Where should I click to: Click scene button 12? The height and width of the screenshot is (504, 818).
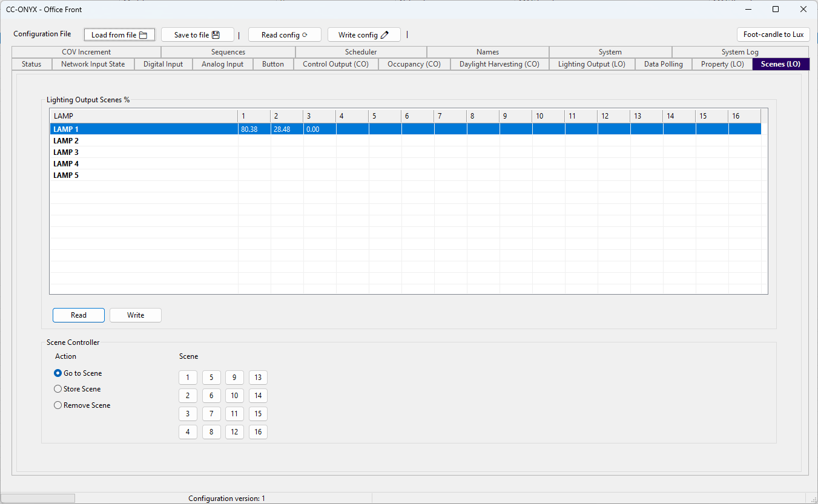tap(234, 432)
